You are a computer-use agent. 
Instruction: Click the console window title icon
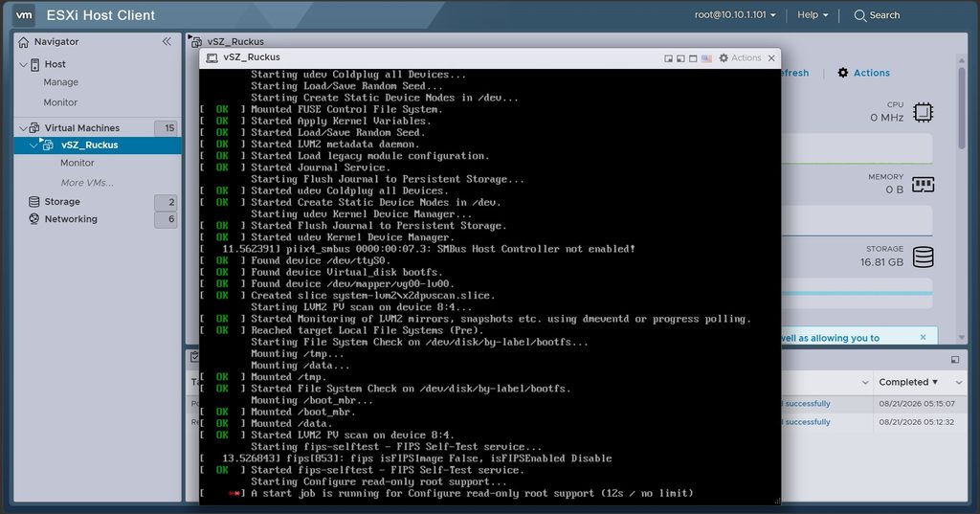point(212,57)
